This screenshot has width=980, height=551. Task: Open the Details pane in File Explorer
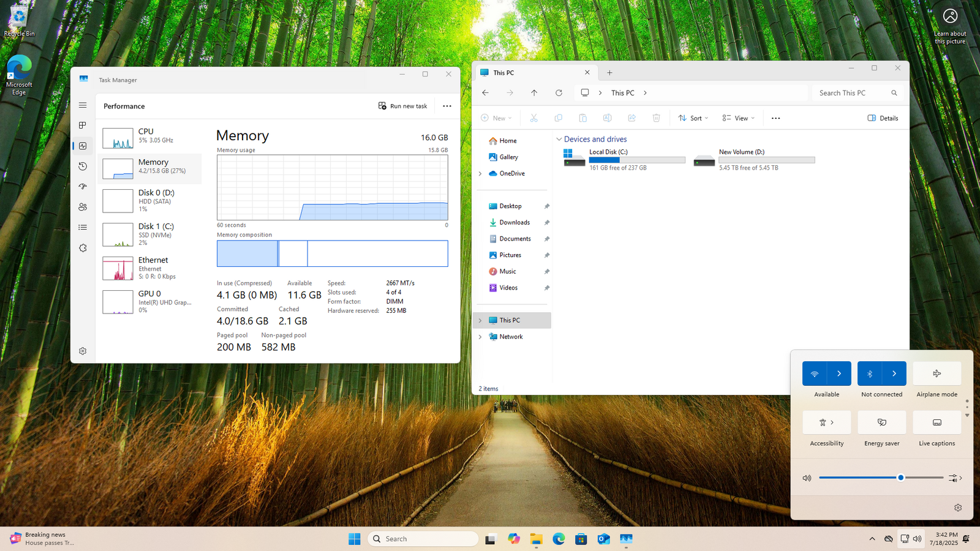point(883,118)
